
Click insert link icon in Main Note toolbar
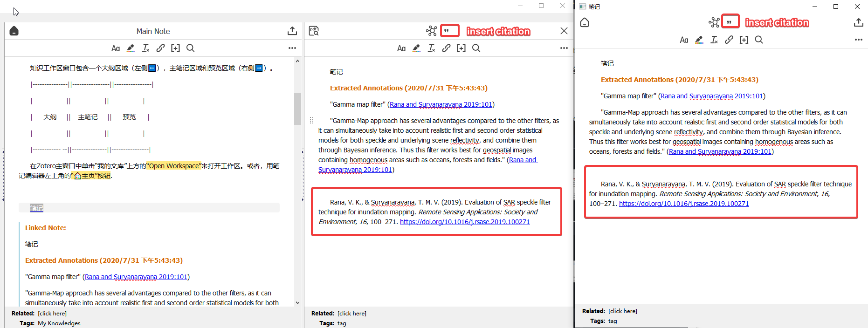160,48
